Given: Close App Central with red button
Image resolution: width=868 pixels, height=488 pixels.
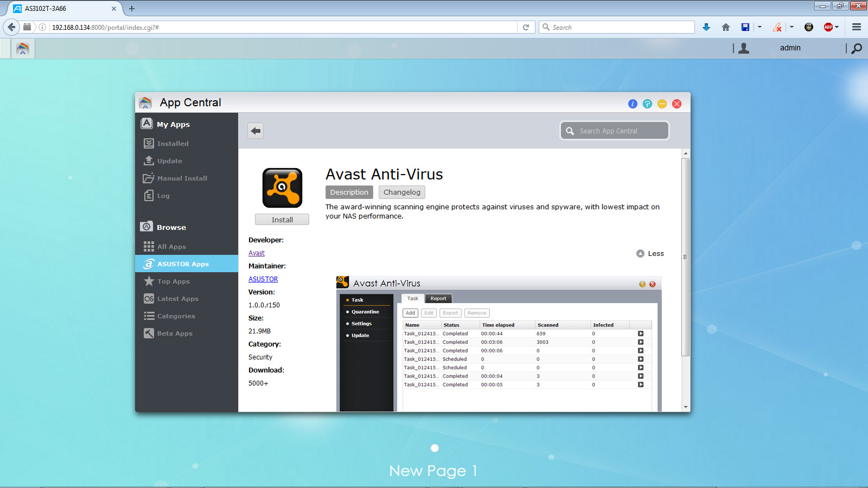Looking at the screenshot, I should coord(676,104).
